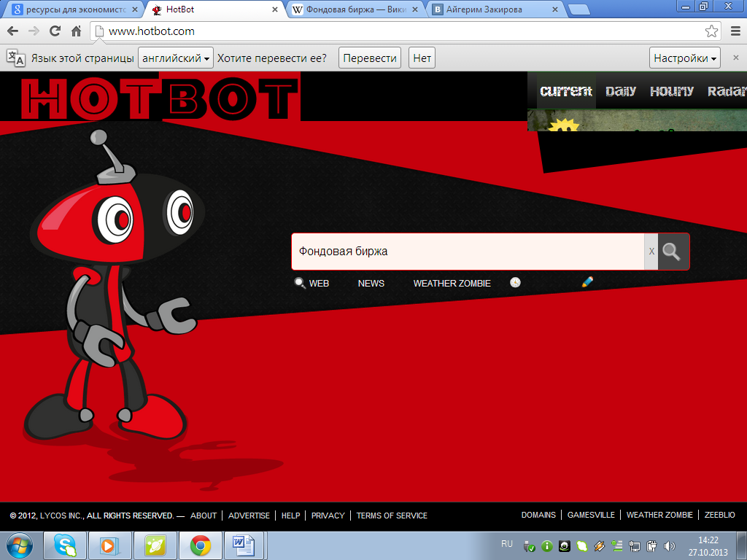Reload the page
This screenshot has width=747, height=560.
click(55, 31)
